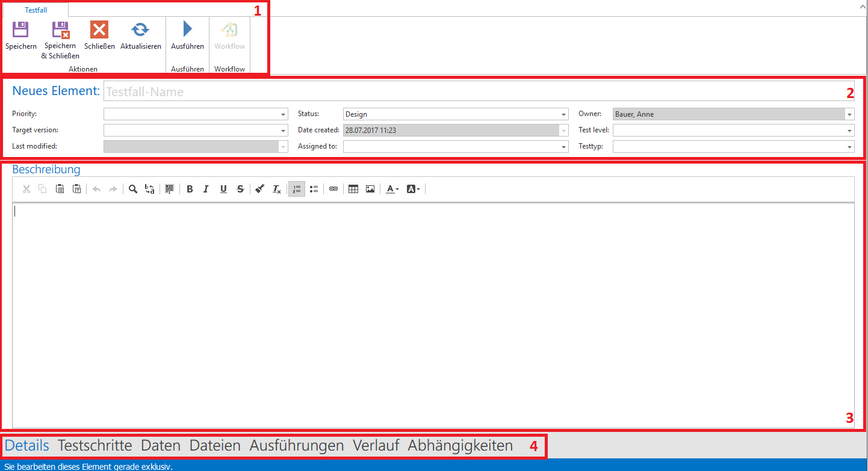868x471 pixels.
Task: Click the Aktualisieren refresh icon
Action: pos(140,30)
